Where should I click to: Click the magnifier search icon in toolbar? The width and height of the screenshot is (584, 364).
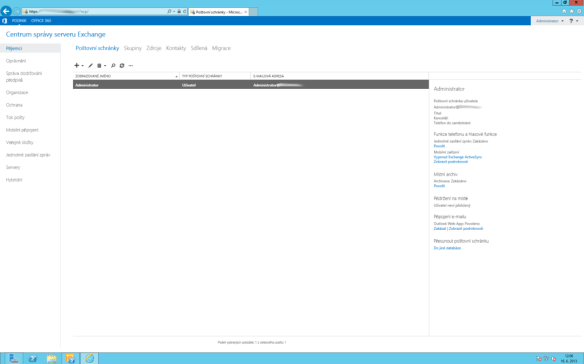coord(113,66)
